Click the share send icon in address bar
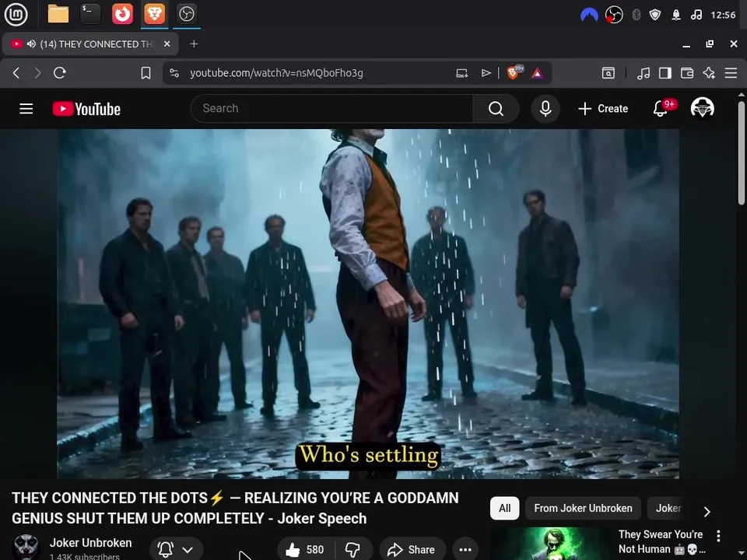This screenshot has width=747, height=560. [486, 73]
